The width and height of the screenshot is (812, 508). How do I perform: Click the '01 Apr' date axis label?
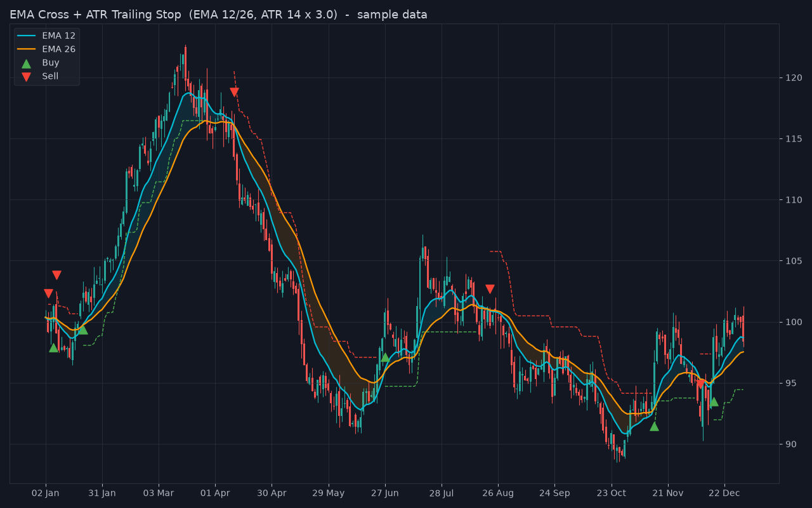pyautogui.click(x=215, y=493)
